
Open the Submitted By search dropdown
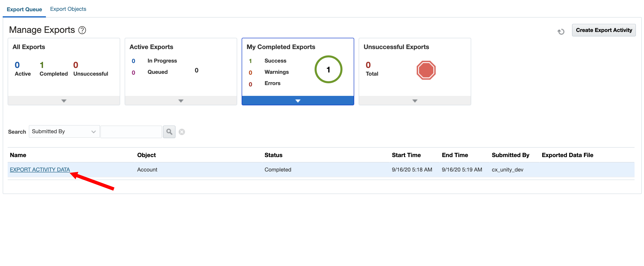coord(64,131)
